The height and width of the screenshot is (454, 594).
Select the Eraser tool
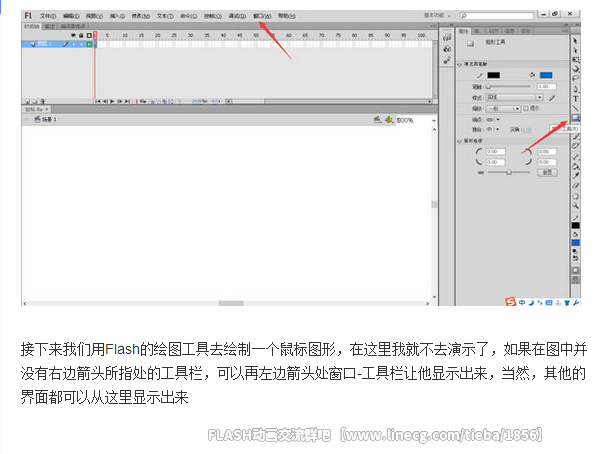[x=575, y=186]
